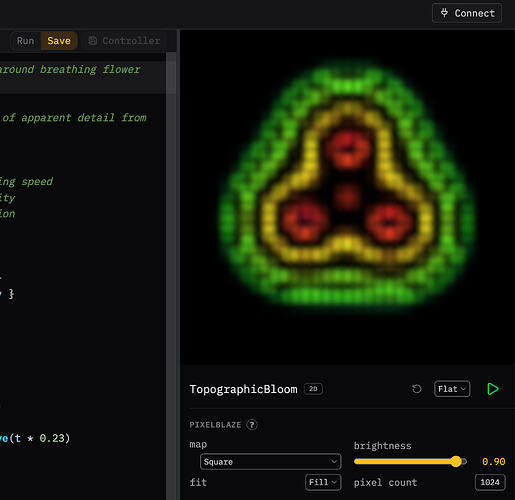
Task: Open the Fill fit dropdown
Action: 323,482
